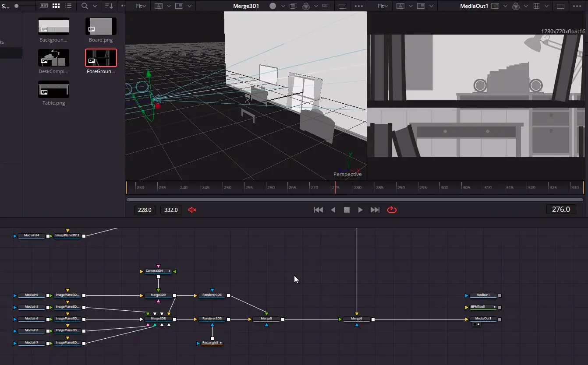Select the Camera3D4 node
This screenshot has width=588, height=365.
158,271
